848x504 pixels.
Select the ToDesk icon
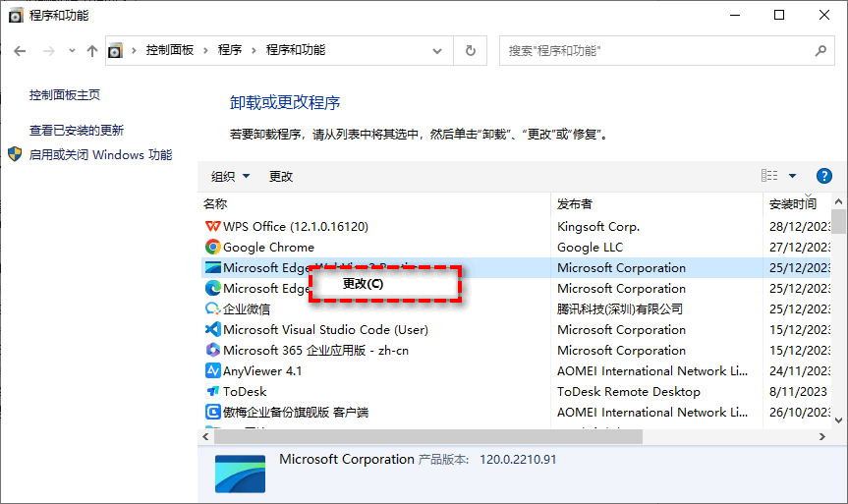[x=213, y=391]
